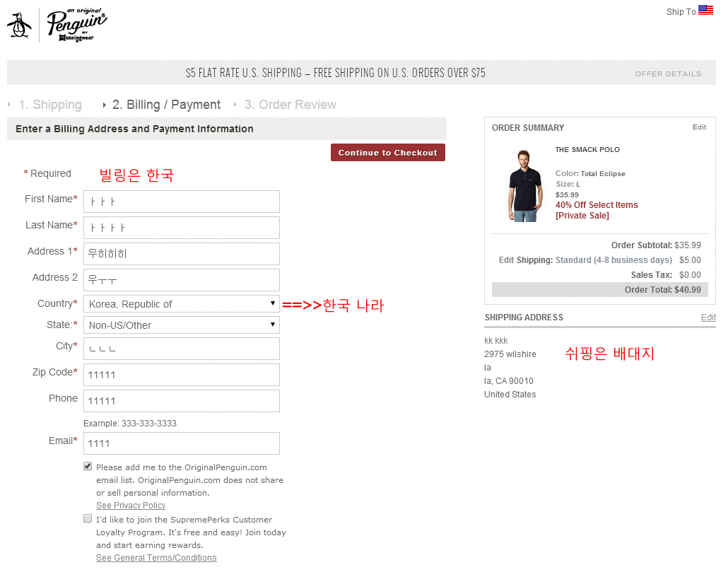
Task: Open the State dropdown showing Non-US/Other
Action: pos(182,325)
